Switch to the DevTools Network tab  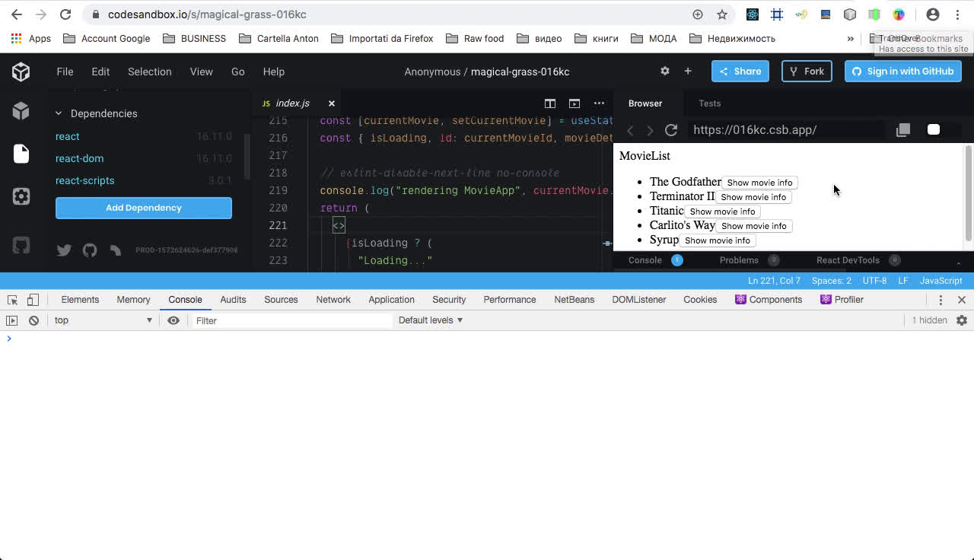pyautogui.click(x=333, y=300)
